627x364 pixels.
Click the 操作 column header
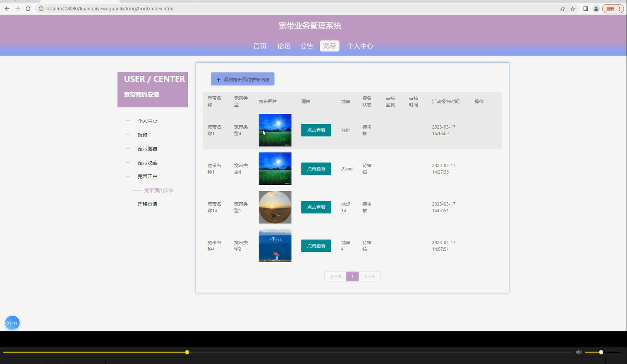click(x=479, y=101)
